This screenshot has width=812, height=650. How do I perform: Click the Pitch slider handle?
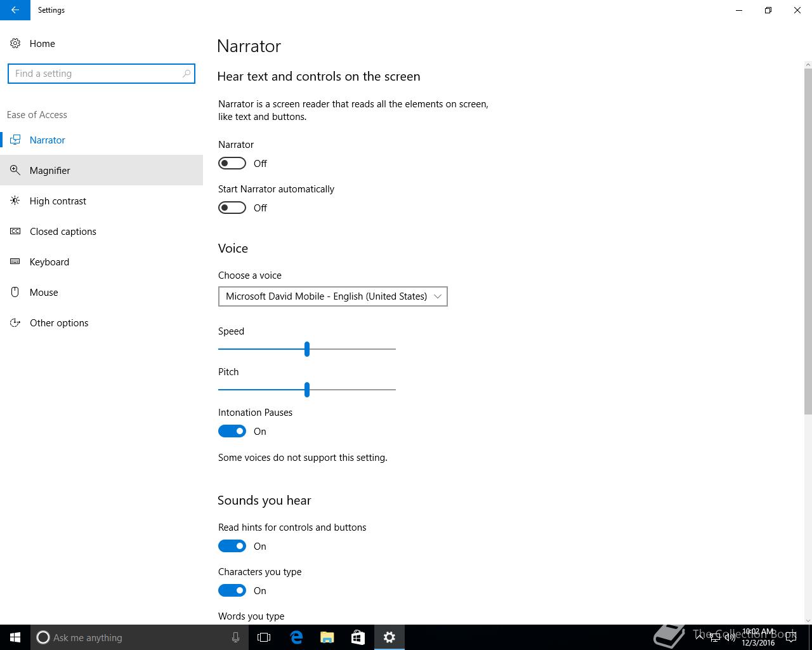click(307, 389)
